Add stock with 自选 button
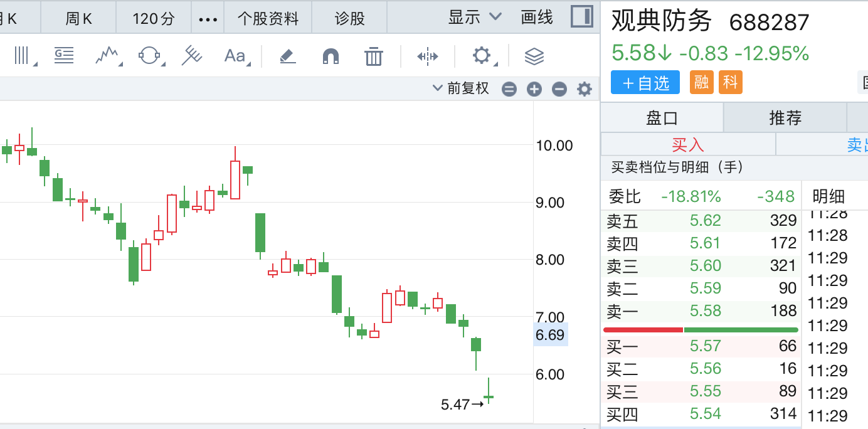The image size is (868, 429). (645, 83)
